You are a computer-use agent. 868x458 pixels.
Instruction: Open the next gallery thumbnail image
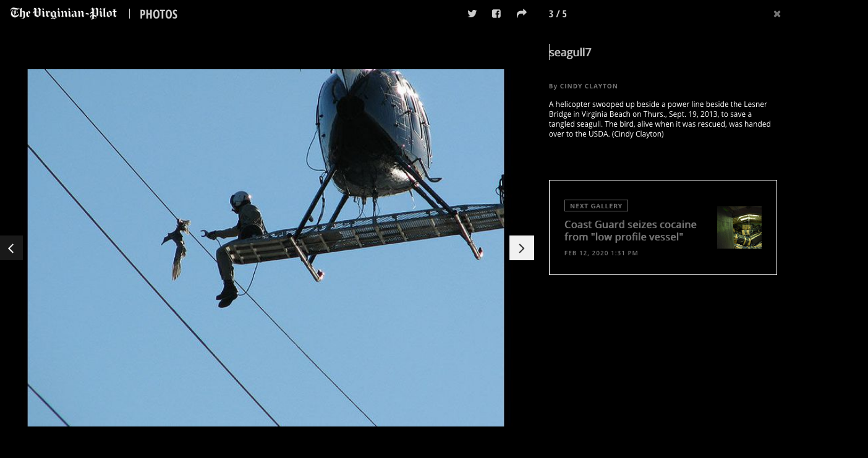point(739,227)
